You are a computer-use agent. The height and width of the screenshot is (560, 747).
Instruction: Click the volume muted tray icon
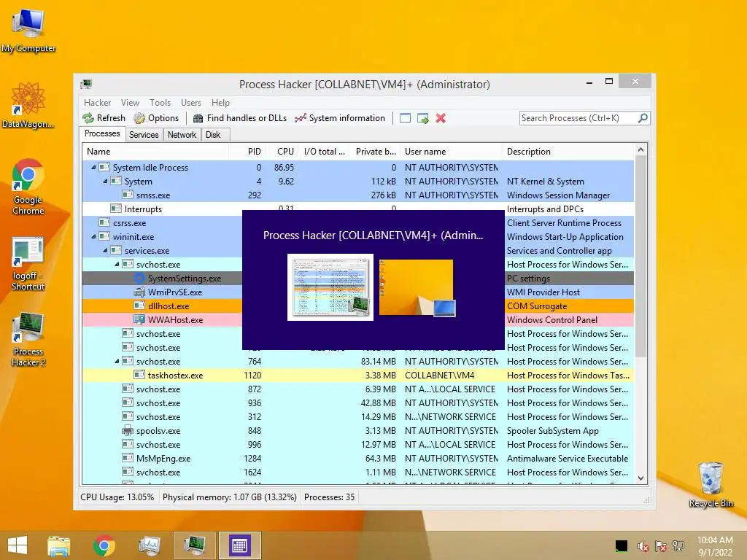point(643,546)
